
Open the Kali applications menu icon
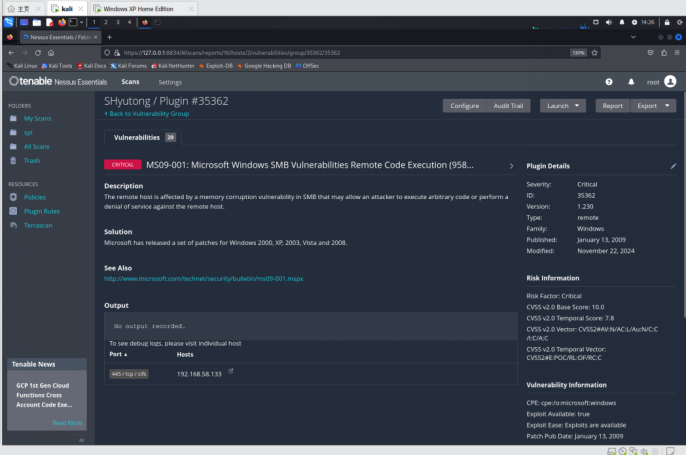(8, 22)
